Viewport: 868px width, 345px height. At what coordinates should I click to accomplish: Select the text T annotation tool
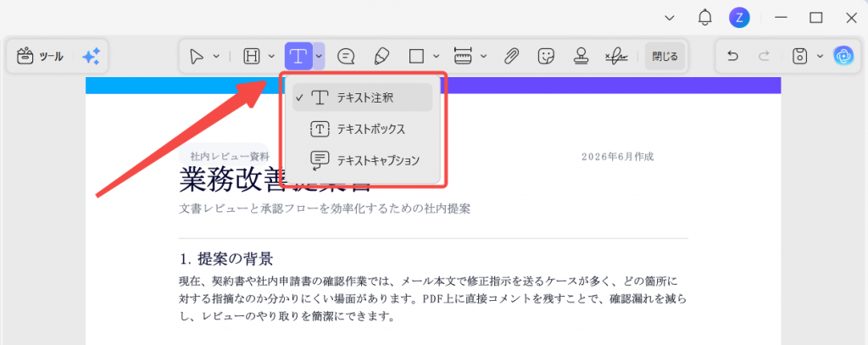click(x=299, y=56)
